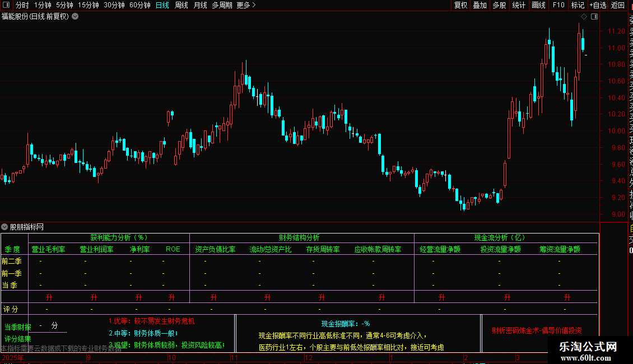Open the 复权 adjustment menu
The image size is (633, 364).
point(460,5)
